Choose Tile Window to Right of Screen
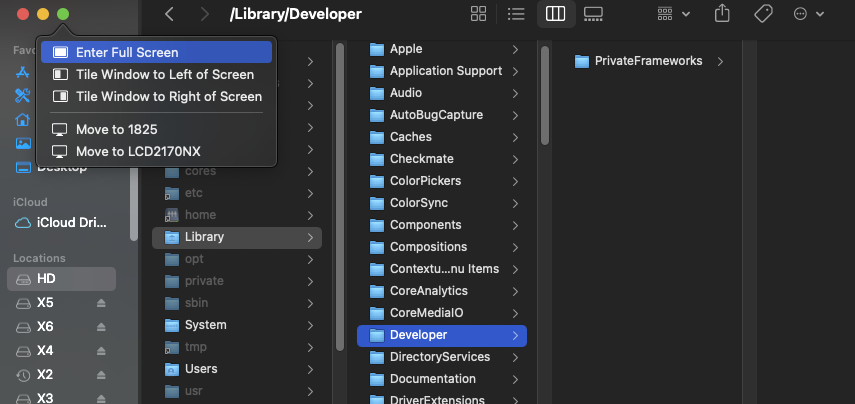This screenshot has height=404, width=855. 168,97
